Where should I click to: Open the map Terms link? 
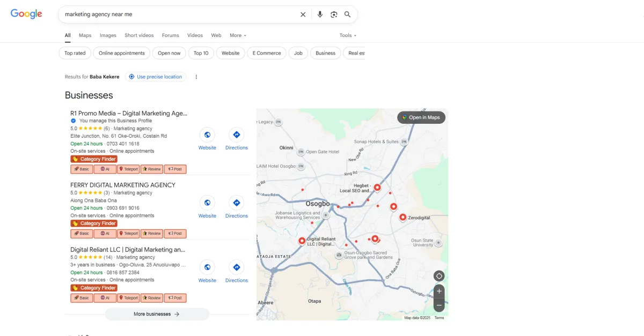click(x=439, y=318)
